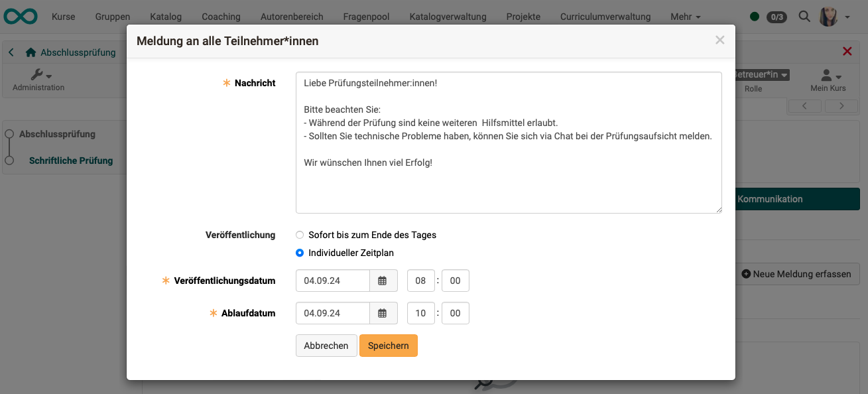Select 'Sofort bis zum Ende des Tages'
Image resolution: width=868 pixels, height=394 pixels.
[x=300, y=235]
